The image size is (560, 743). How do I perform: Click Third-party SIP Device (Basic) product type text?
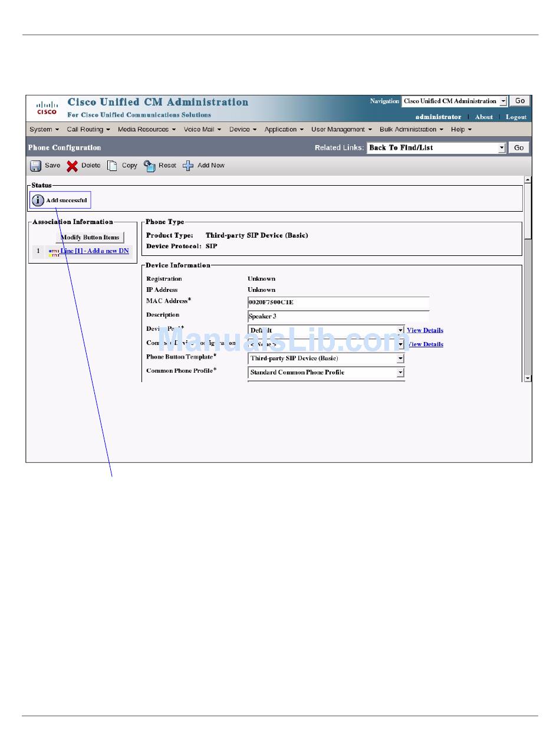256,235
